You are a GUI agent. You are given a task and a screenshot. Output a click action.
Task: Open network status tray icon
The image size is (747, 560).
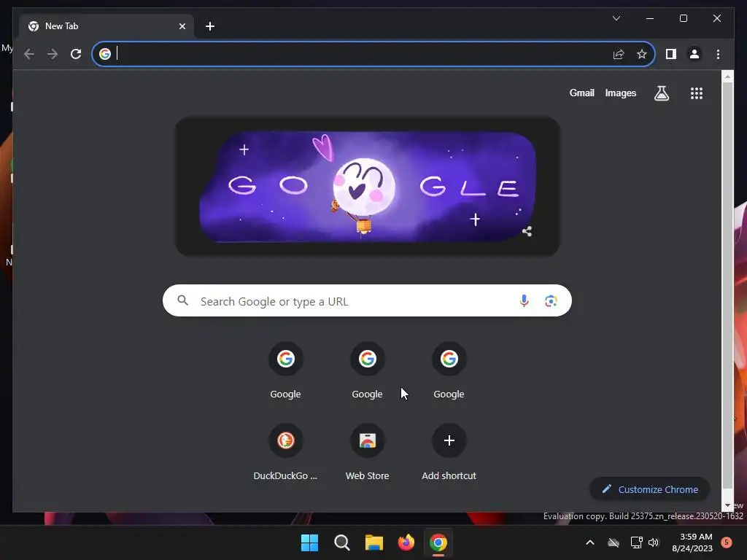coord(636,542)
